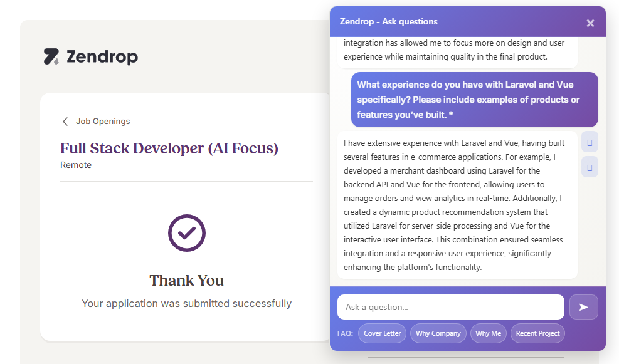Select the Recent Project FAQ chip
Image resolution: width=619 pixels, height=364 pixels.
(x=537, y=333)
